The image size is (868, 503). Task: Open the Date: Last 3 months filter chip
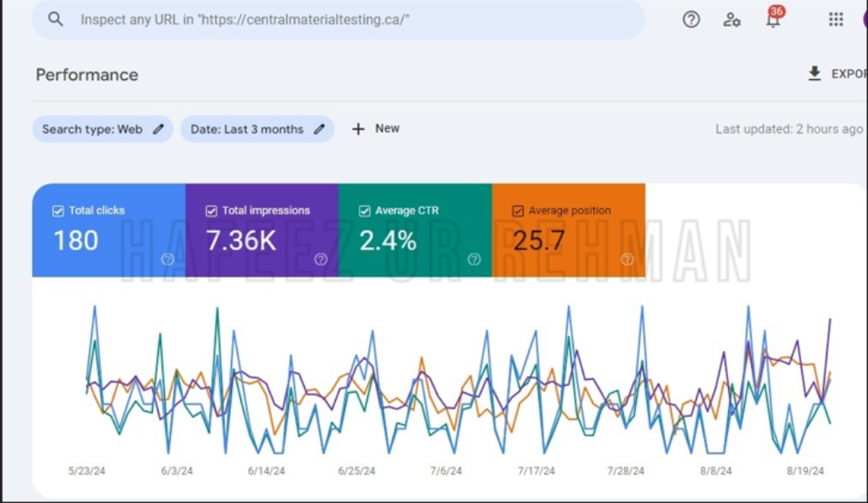click(258, 129)
